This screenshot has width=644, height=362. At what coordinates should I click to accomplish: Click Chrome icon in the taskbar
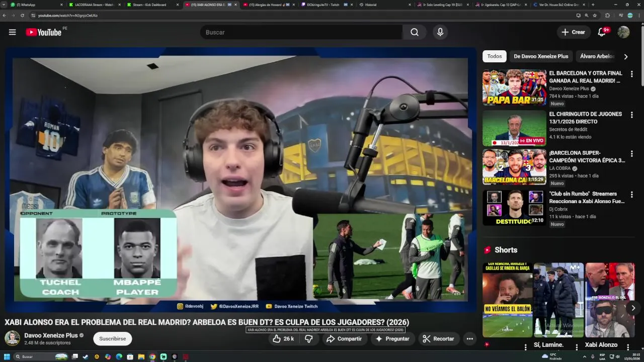pos(152,356)
